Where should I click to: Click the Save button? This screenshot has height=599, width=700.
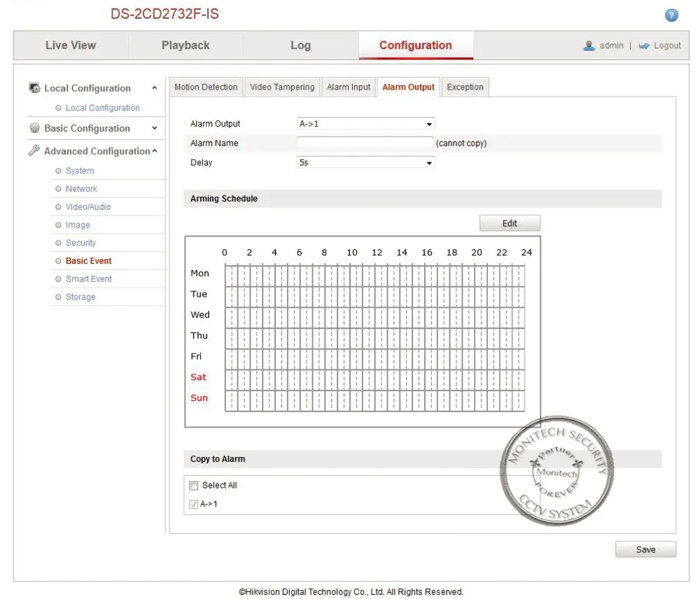pos(645,549)
